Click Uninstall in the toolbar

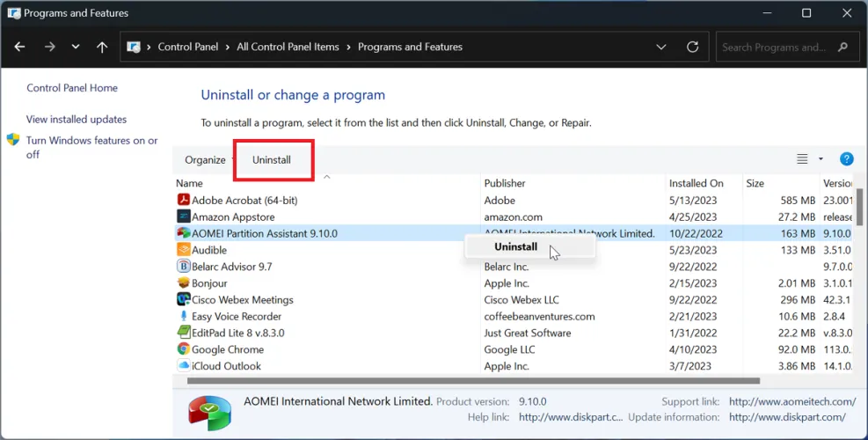(272, 160)
